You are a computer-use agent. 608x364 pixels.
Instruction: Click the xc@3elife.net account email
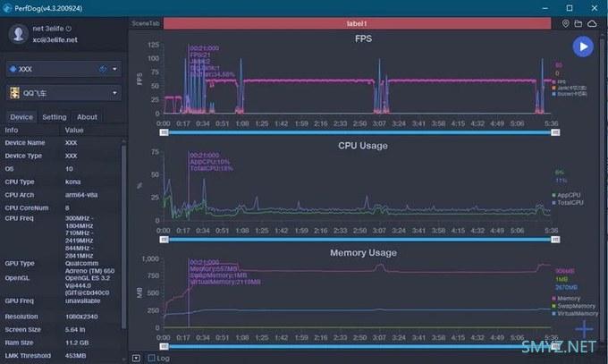pos(55,39)
